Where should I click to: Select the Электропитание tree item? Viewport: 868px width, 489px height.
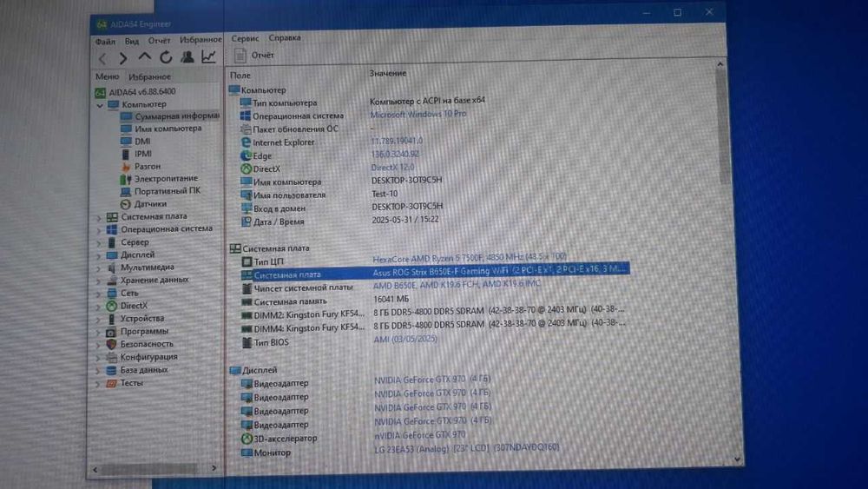click(x=159, y=178)
